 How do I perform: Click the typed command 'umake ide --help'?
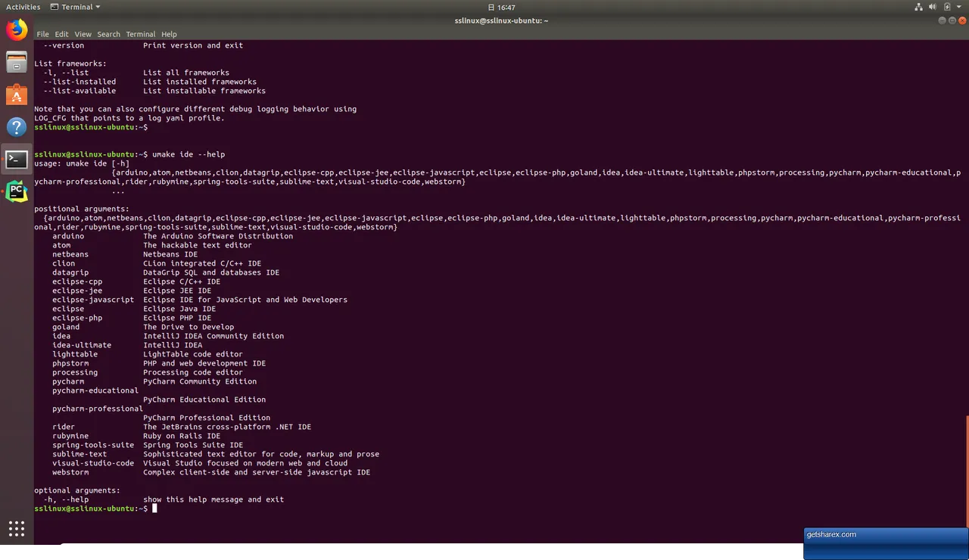pyautogui.click(x=189, y=154)
